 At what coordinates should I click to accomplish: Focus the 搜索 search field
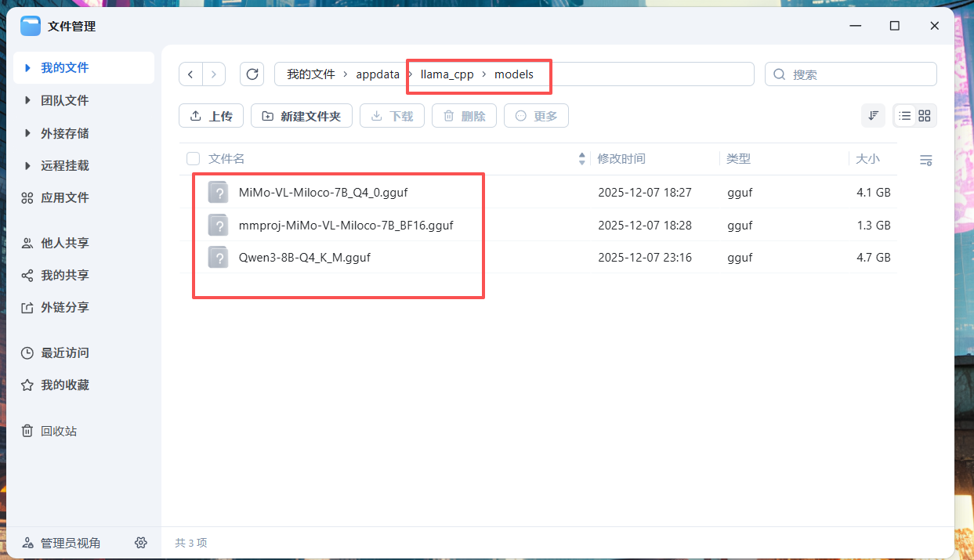(x=851, y=74)
